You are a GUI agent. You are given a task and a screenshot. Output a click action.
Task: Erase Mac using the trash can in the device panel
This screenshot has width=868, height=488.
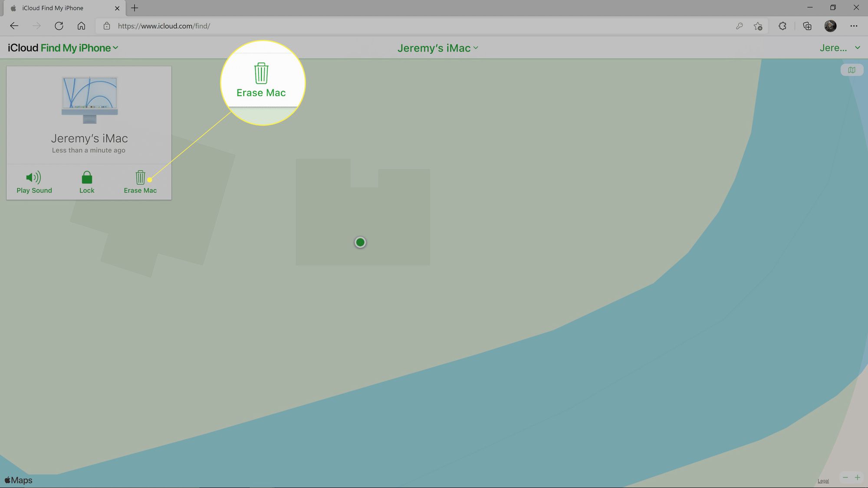pos(140,182)
